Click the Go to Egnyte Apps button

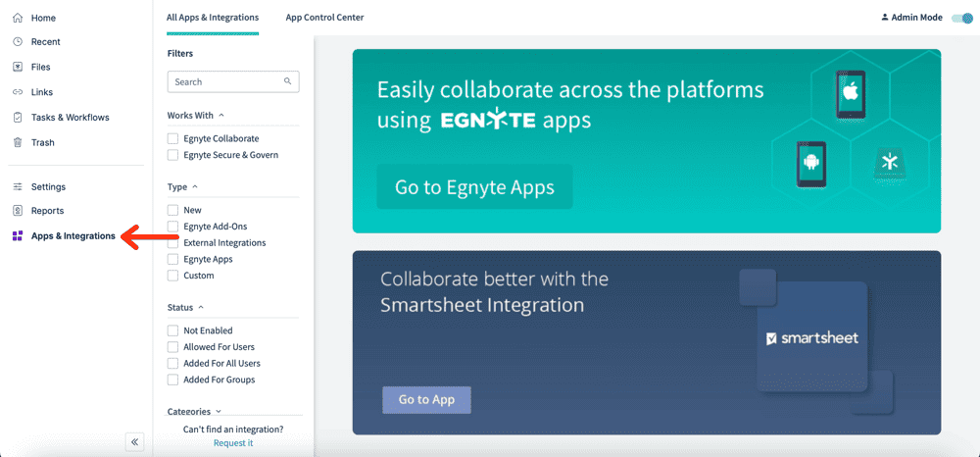[474, 187]
